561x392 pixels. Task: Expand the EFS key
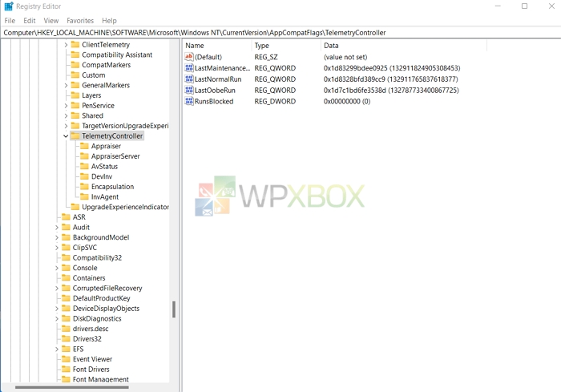click(x=57, y=349)
